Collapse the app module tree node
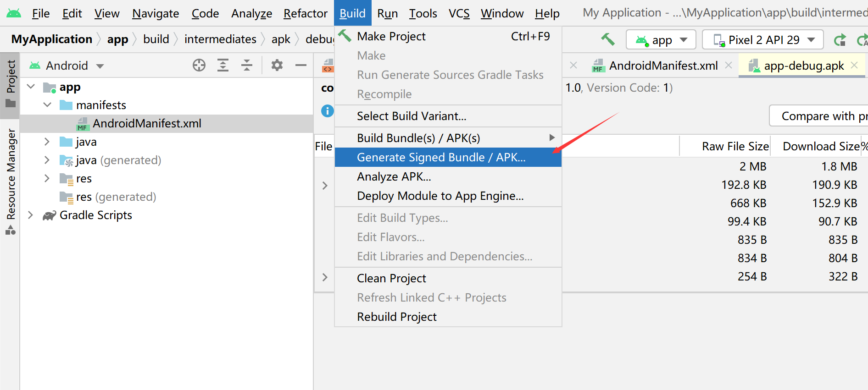The width and height of the screenshot is (868, 390). [x=31, y=86]
